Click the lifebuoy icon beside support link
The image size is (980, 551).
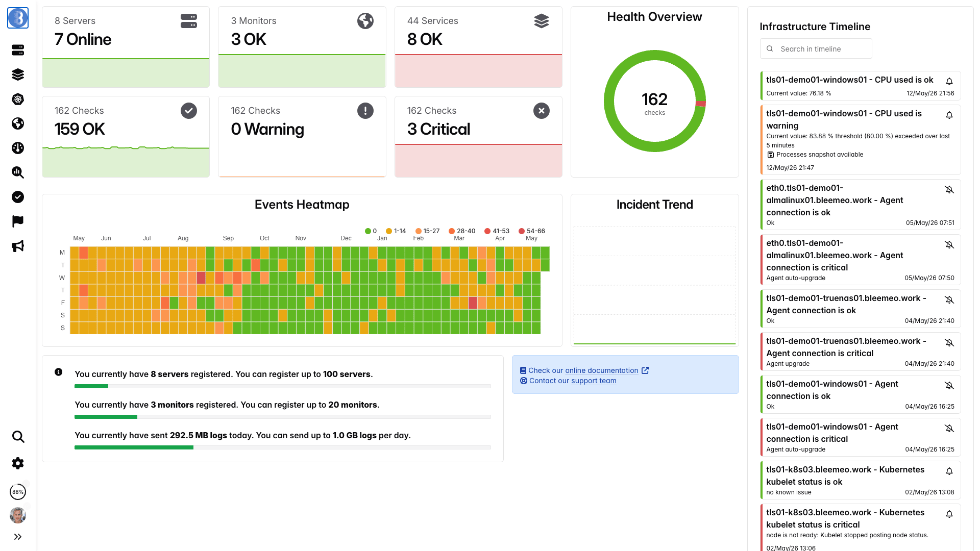tap(524, 381)
